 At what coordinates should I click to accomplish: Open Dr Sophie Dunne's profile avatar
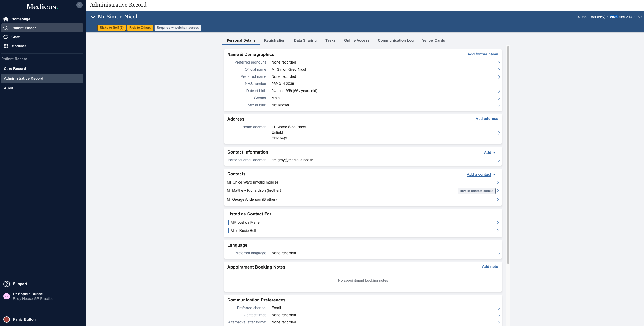tap(6, 296)
